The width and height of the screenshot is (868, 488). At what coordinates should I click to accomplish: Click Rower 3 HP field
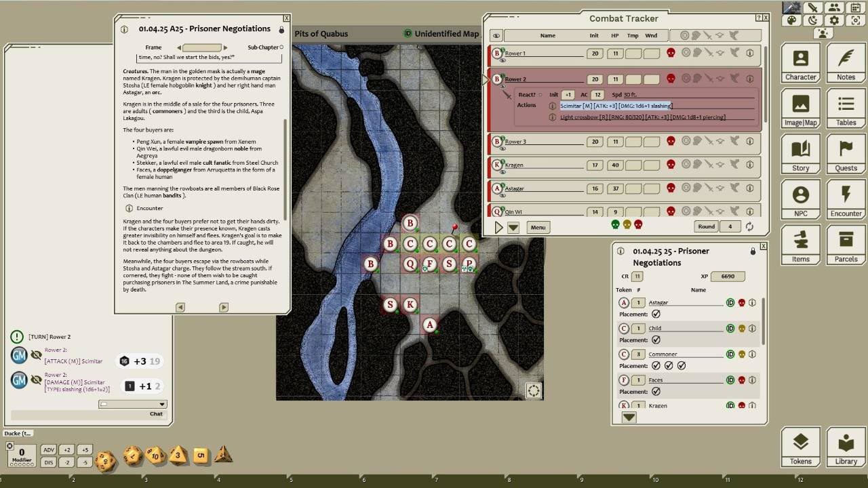[x=615, y=142]
